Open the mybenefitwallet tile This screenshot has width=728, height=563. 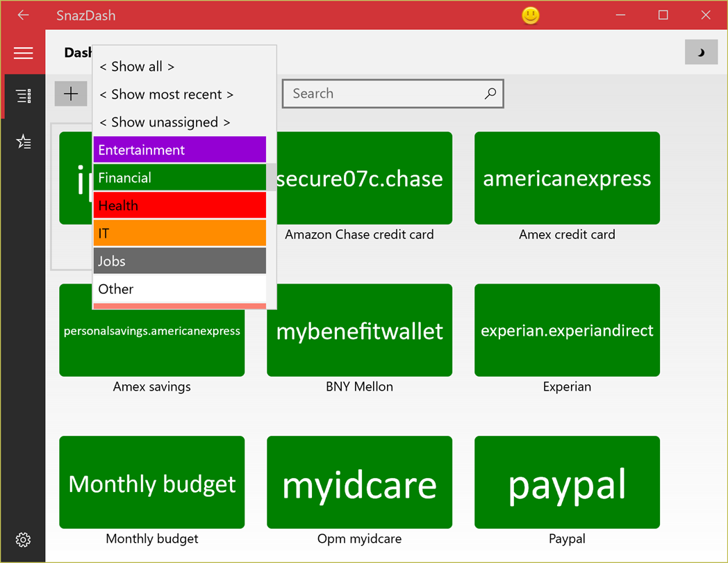pyautogui.click(x=359, y=330)
